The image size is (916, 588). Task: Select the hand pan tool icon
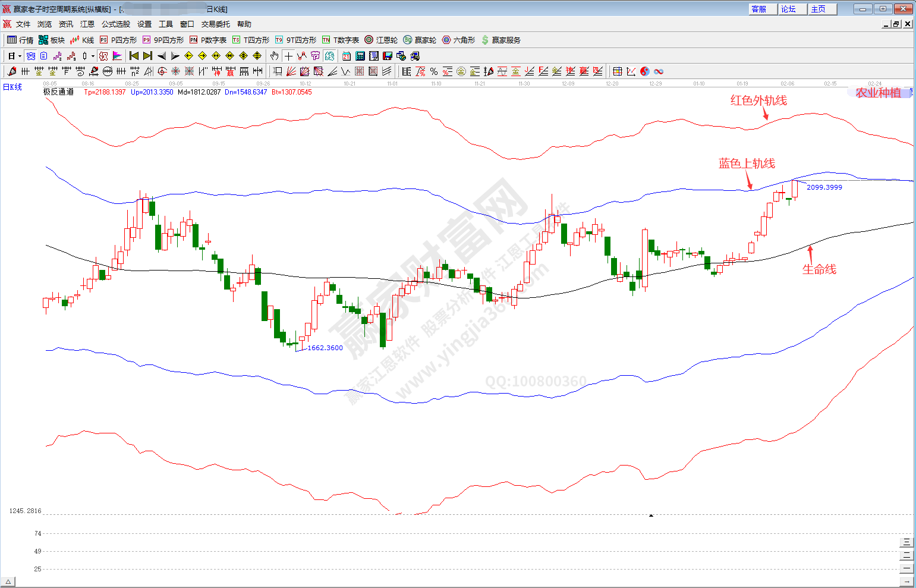click(x=274, y=56)
